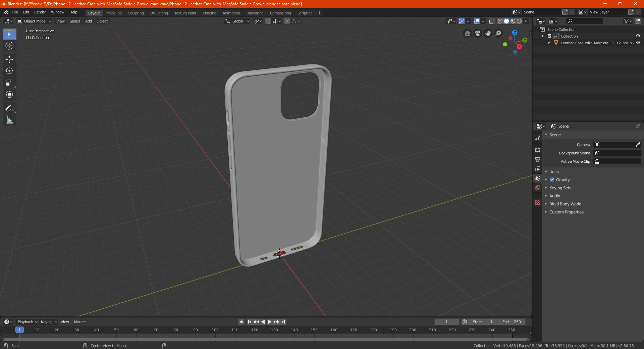Viewport: 644px width, 349px height.
Task: Toggle viewport overlays button
Action: 477,21
